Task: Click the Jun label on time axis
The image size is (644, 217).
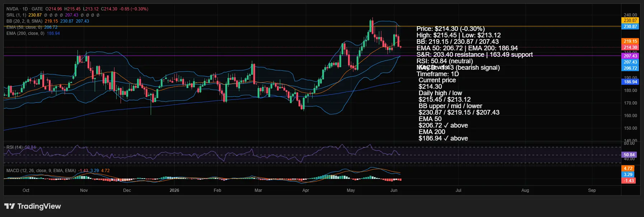Action: (x=394, y=190)
